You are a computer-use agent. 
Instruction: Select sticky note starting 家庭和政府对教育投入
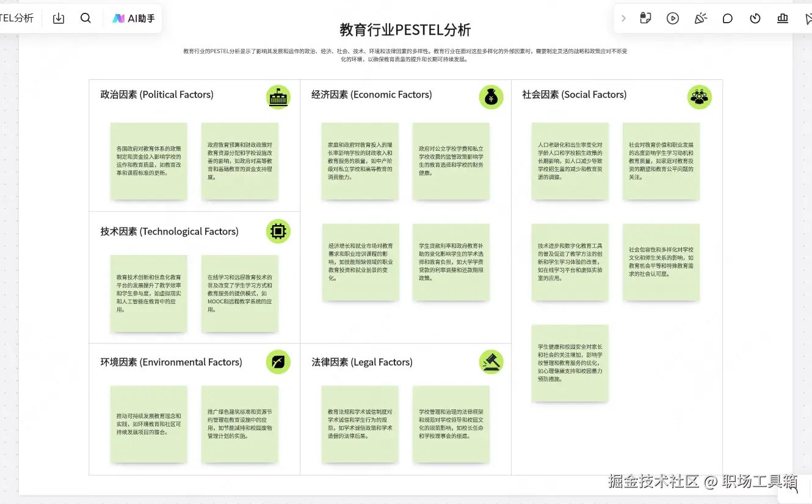click(360, 161)
